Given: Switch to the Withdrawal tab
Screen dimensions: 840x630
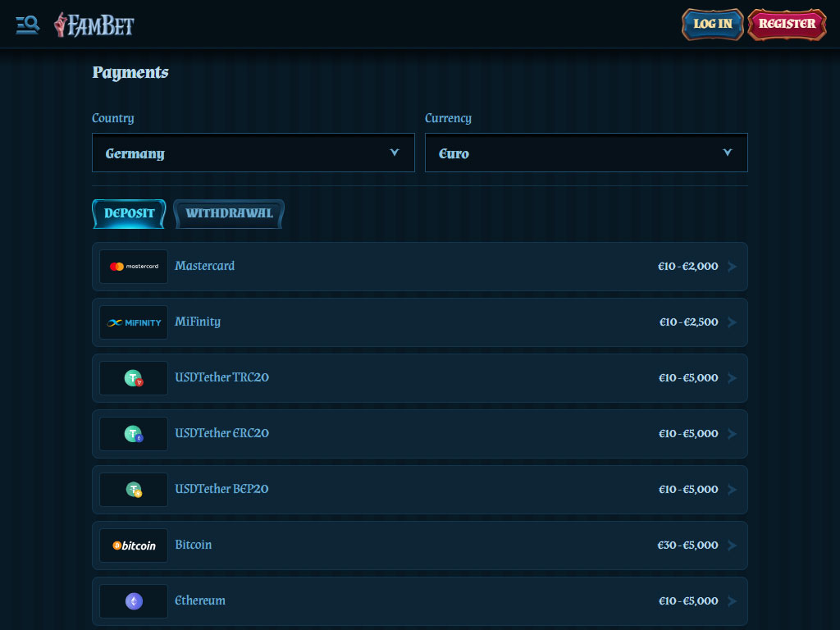Looking at the screenshot, I should [229, 214].
